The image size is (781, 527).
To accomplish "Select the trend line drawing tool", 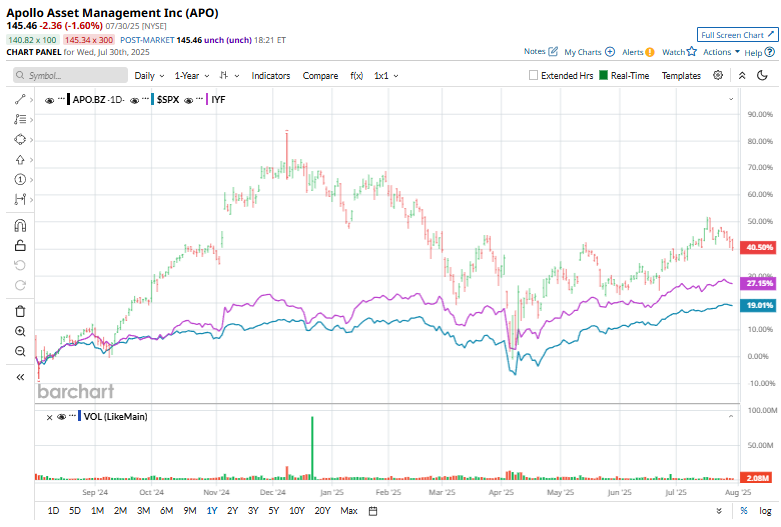I will pos(20,100).
